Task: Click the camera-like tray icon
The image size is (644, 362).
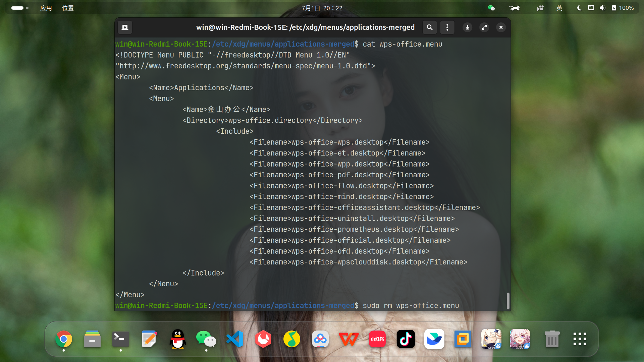Action: coord(540,8)
